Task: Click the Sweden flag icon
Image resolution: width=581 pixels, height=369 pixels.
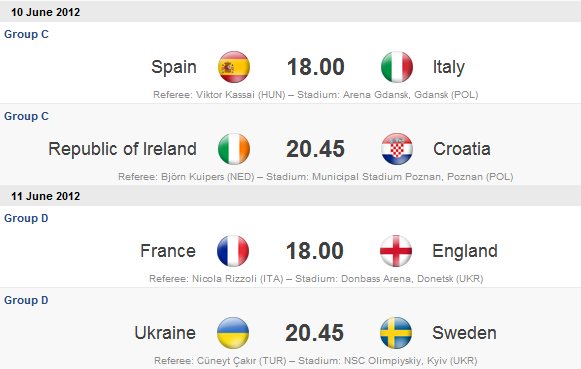Action: point(396,333)
